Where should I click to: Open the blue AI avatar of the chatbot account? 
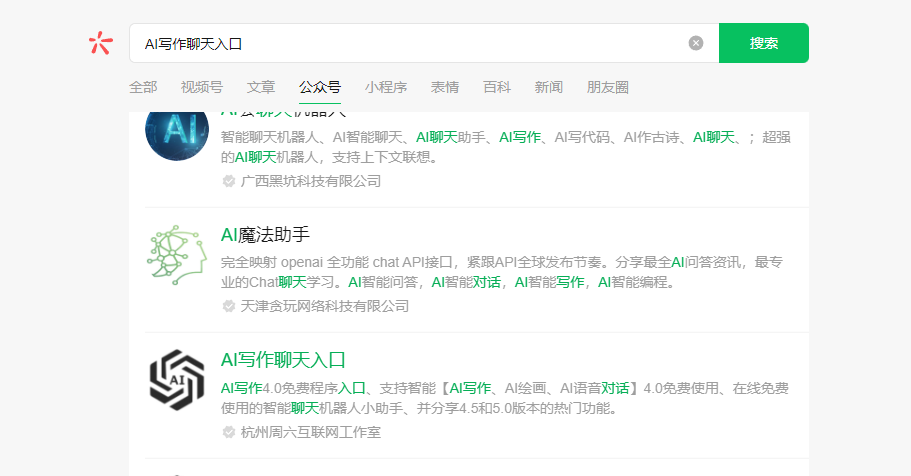177,135
